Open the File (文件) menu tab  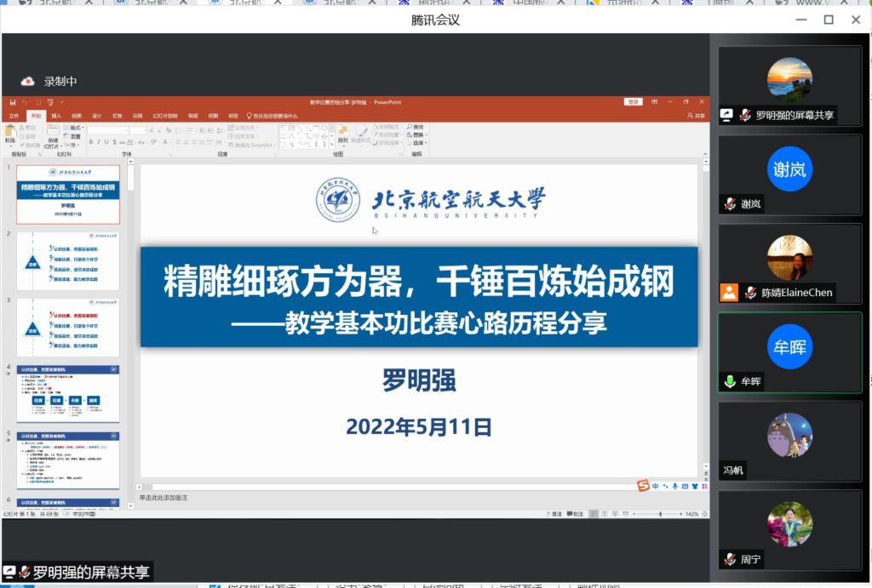click(14, 116)
